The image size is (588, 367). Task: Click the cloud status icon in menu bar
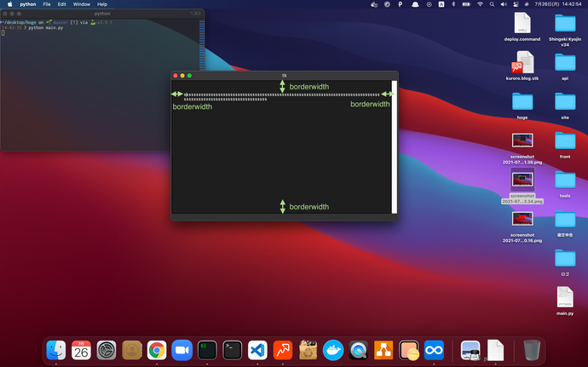tap(374, 4)
